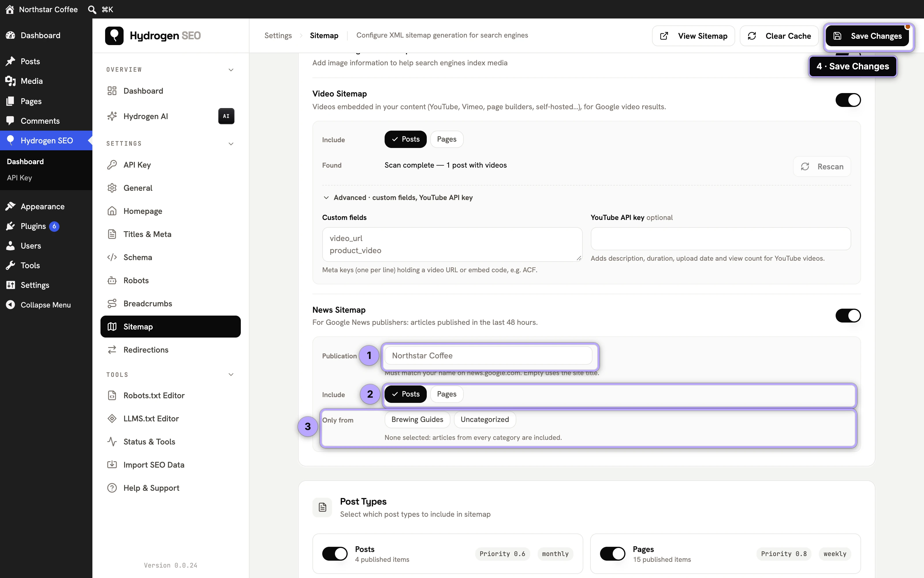Open the search magnifier in top bar
Viewport: 924px width, 578px height.
pos(92,9)
